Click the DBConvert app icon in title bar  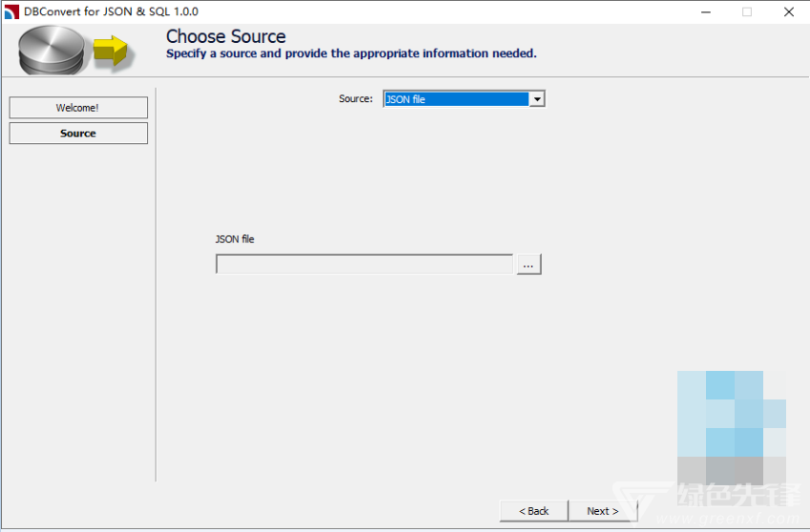[x=11, y=11]
